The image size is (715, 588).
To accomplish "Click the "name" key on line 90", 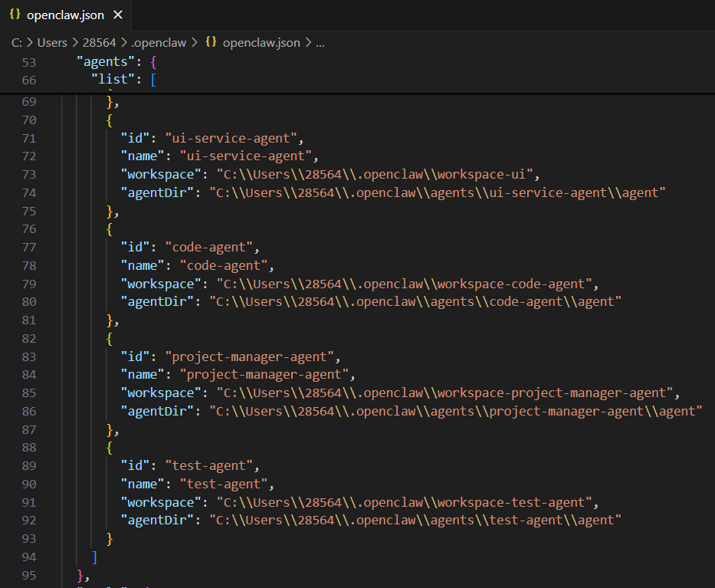I will [x=143, y=484].
